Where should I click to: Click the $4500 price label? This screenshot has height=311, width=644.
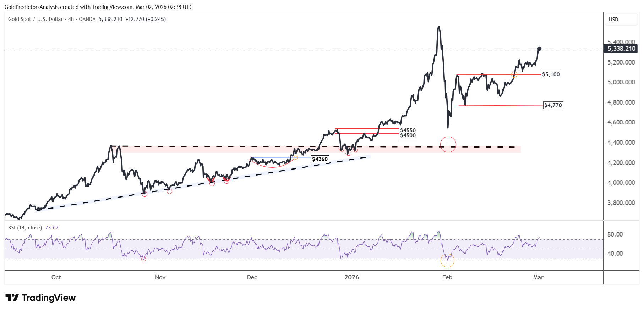408,135
